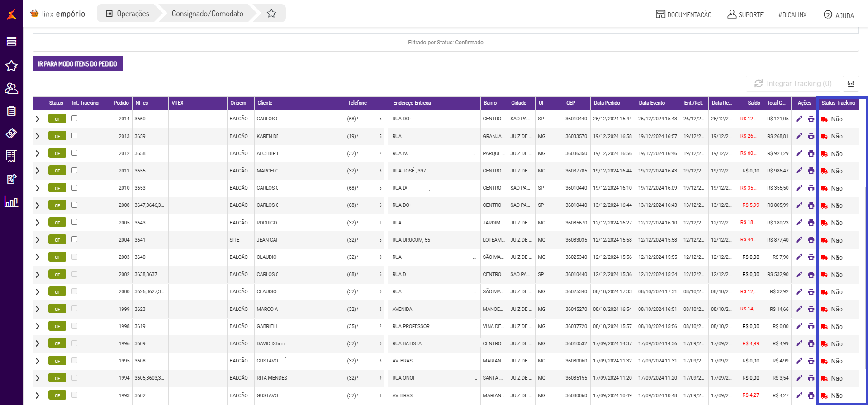Open DOCUMENTAÇÃO in top bar
Image resolution: width=868 pixels, height=405 pixels.
(683, 14)
